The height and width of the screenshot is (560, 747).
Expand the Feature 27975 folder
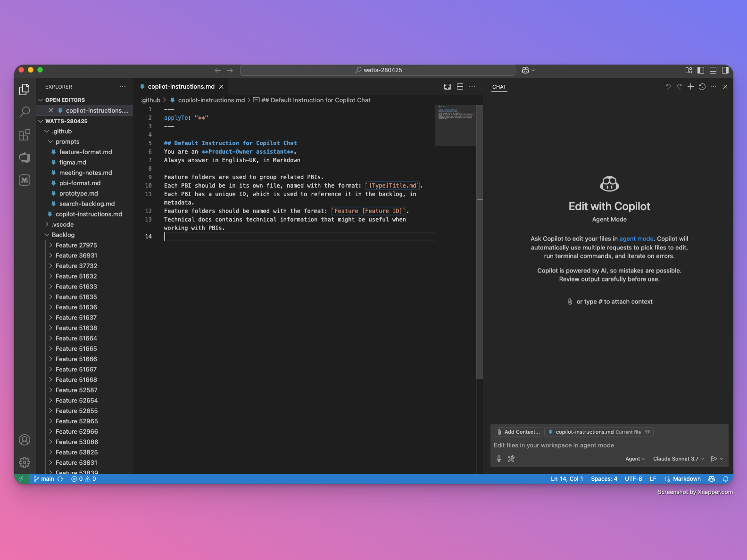[x=76, y=245]
